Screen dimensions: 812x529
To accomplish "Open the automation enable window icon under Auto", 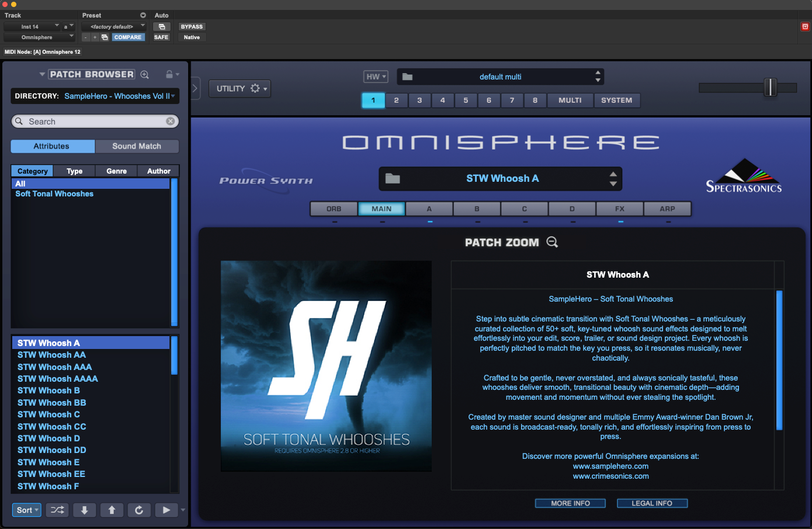I will click(x=162, y=26).
